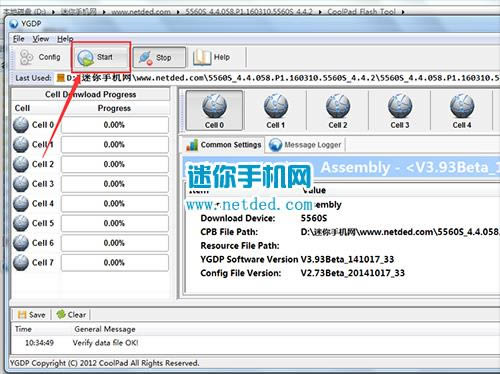The width and height of the screenshot is (500, 374).
Task: Click Cell 1 icon in progress list
Action: pos(21,145)
